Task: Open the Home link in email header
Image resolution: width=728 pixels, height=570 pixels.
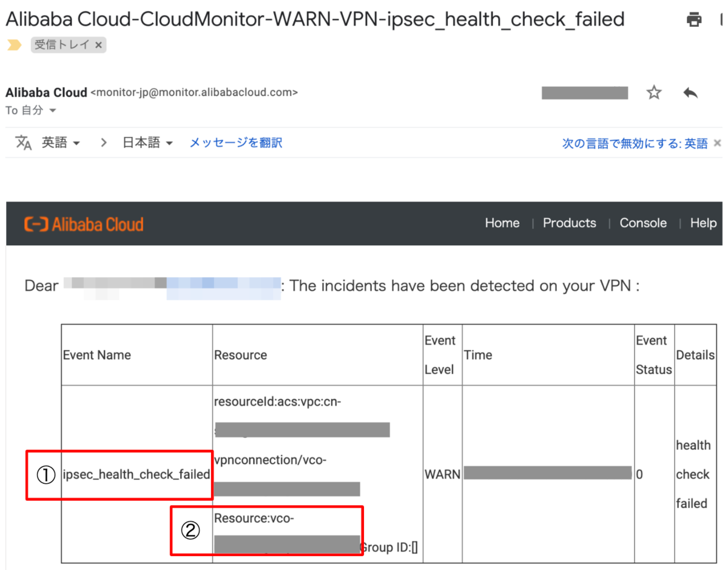Action: [502, 223]
